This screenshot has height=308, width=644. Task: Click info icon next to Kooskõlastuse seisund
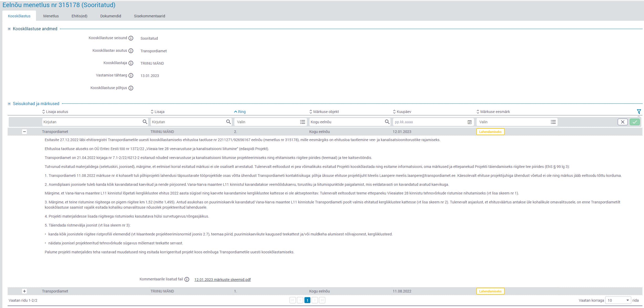coord(131,38)
